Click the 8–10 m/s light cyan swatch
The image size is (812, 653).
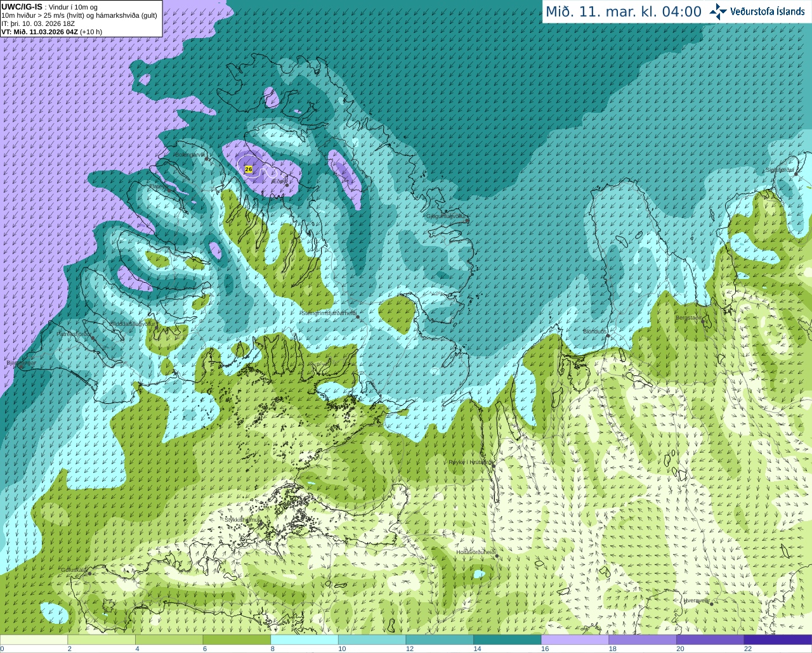pos(304,640)
